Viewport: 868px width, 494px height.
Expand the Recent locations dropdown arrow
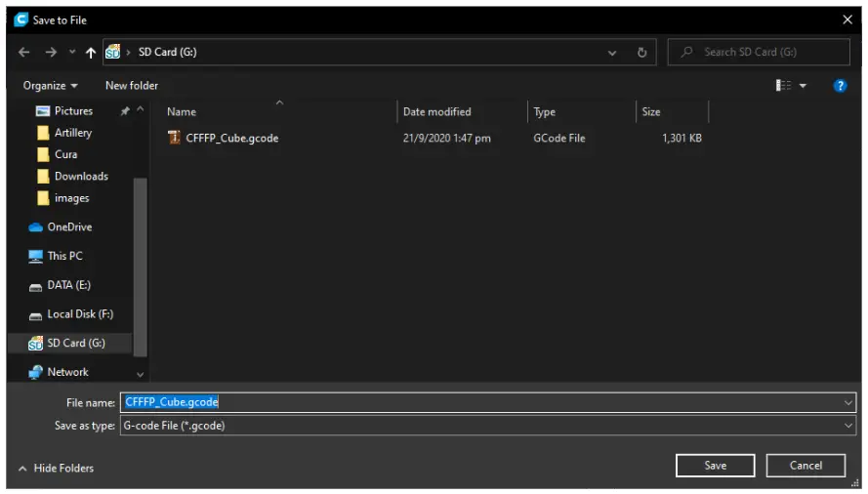pos(71,53)
